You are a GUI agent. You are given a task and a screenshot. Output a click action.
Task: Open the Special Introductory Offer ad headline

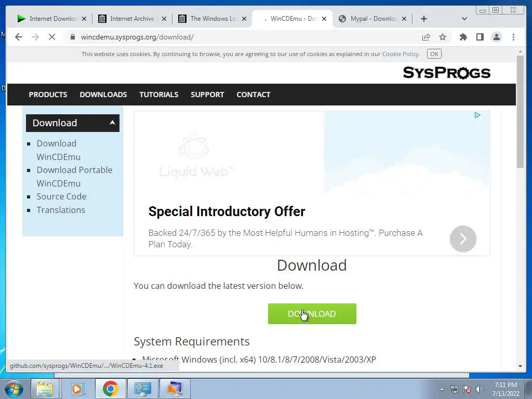coord(227,211)
